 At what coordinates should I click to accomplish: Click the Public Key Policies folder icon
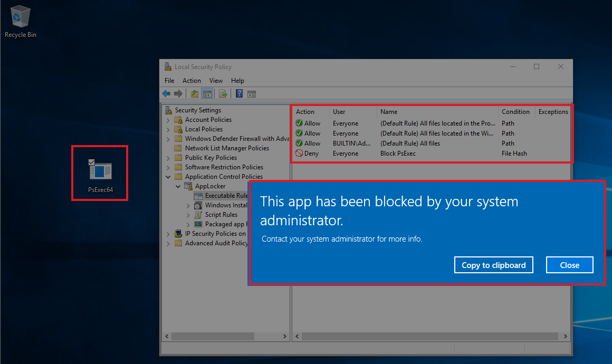[x=178, y=158]
